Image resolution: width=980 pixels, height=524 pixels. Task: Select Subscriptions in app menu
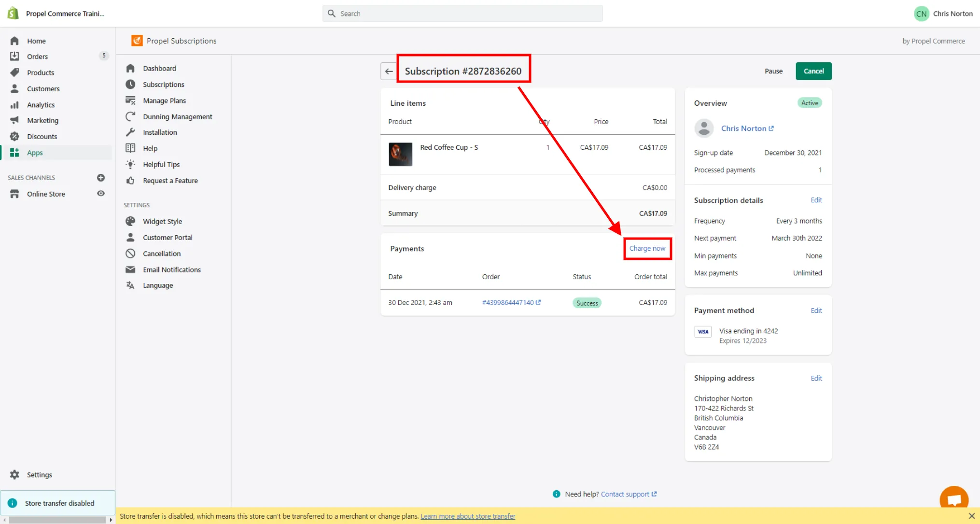164,85
